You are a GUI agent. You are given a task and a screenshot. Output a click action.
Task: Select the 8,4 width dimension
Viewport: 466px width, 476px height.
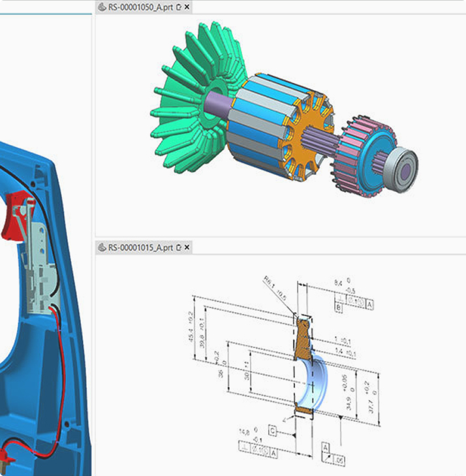point(345,285)
